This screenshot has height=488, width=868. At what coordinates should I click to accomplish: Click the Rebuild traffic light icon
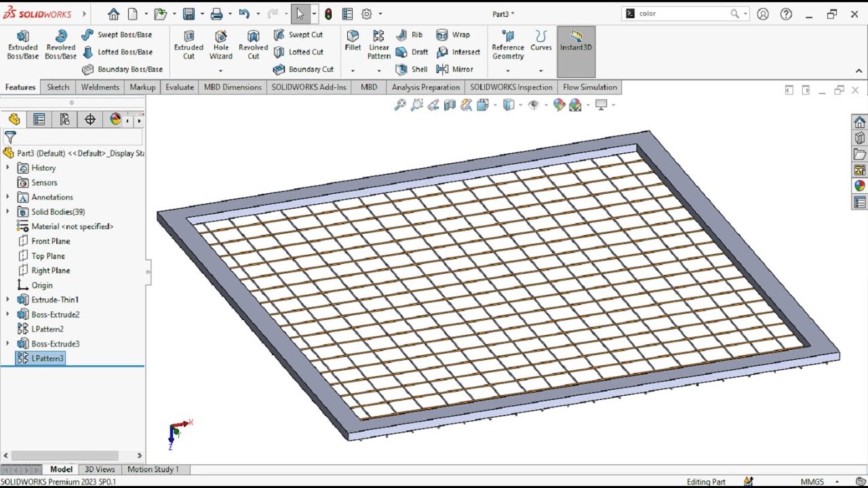pyautogui.click(x=328, y=14)
